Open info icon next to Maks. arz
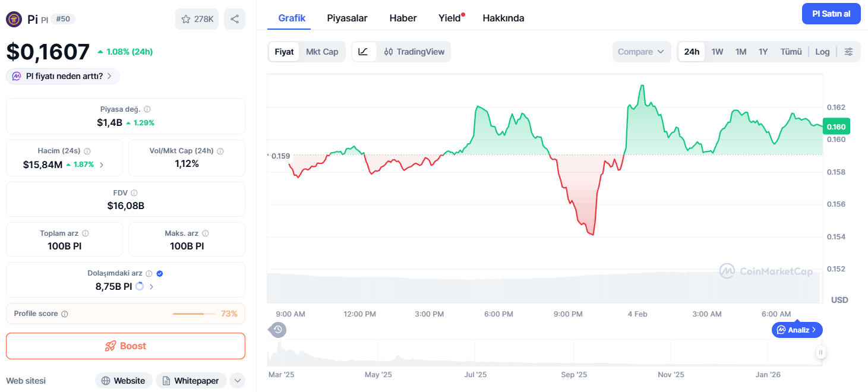868x392 pixels. pos(206,233)
